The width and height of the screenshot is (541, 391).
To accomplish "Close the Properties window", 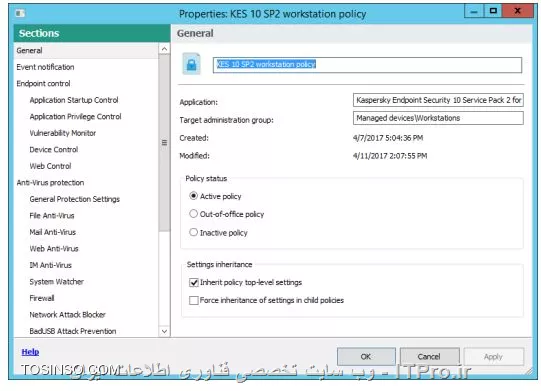I will (x=518, y=11).
